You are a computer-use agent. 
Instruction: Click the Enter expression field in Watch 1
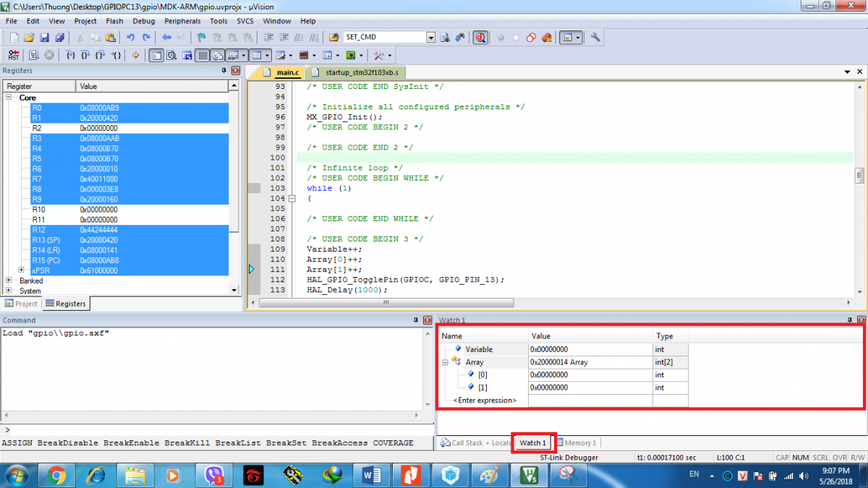coord(485,400)
